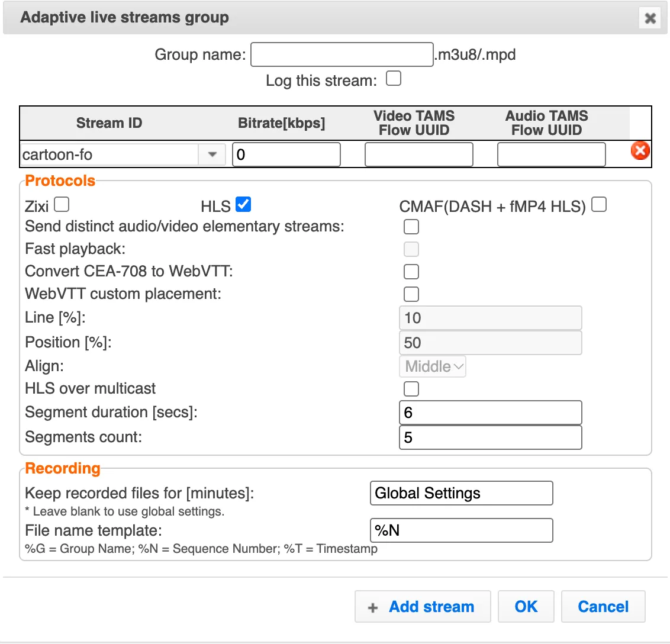Click the Keep recorded files for [minutes] field
Viewport: 670px width, 644px height.
click(x=462, y=493)
